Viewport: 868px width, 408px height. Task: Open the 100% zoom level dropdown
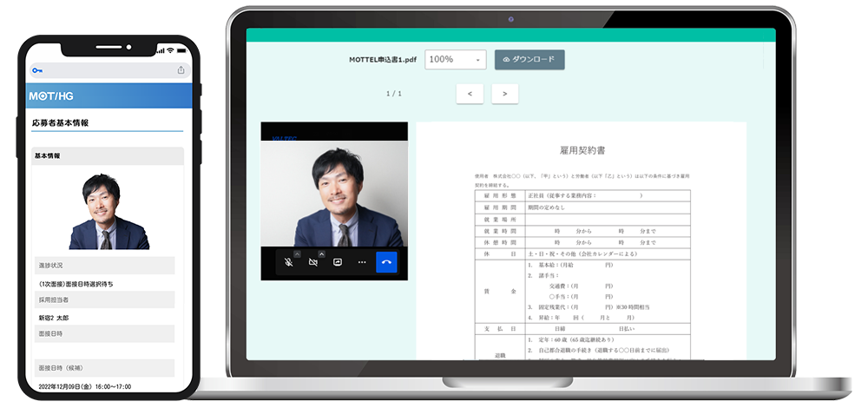coord(455,59)
